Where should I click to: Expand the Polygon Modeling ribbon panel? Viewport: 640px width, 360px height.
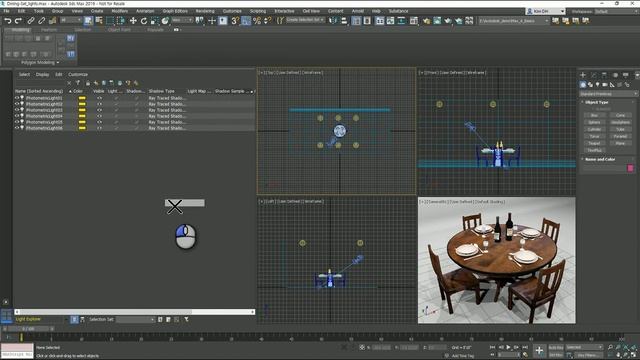(40, 62)
